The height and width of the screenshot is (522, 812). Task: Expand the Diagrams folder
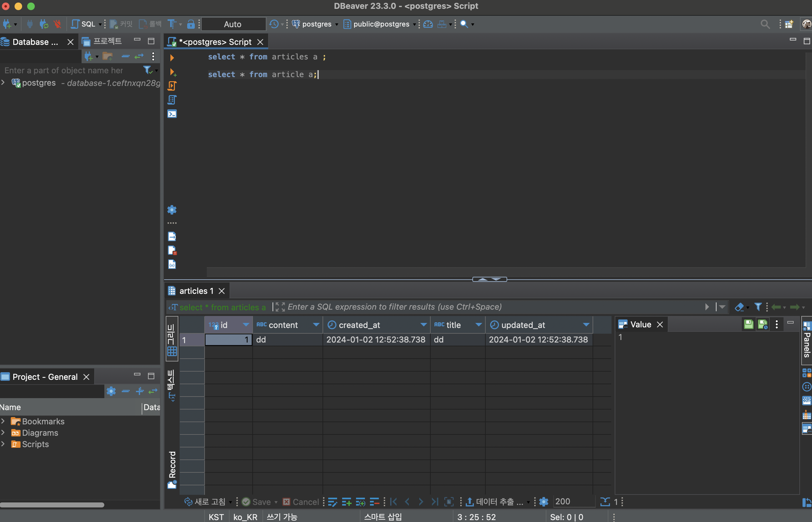click(x=3, y=433)
